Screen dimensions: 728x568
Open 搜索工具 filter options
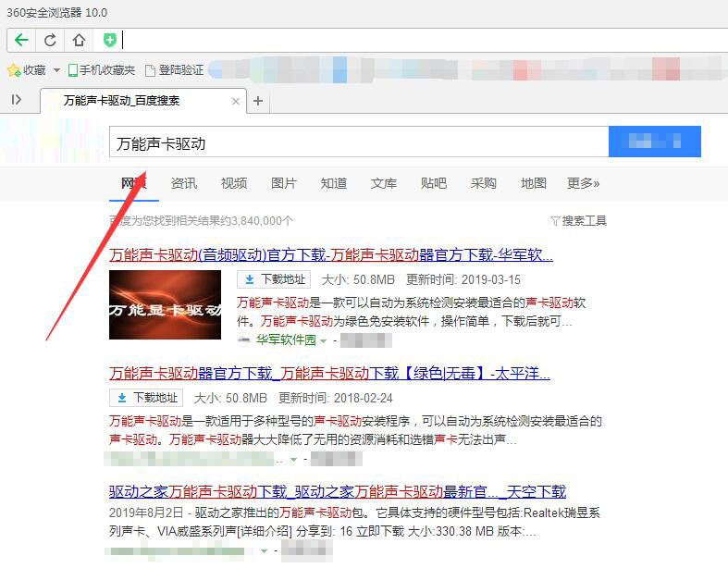tap(578, 221)
